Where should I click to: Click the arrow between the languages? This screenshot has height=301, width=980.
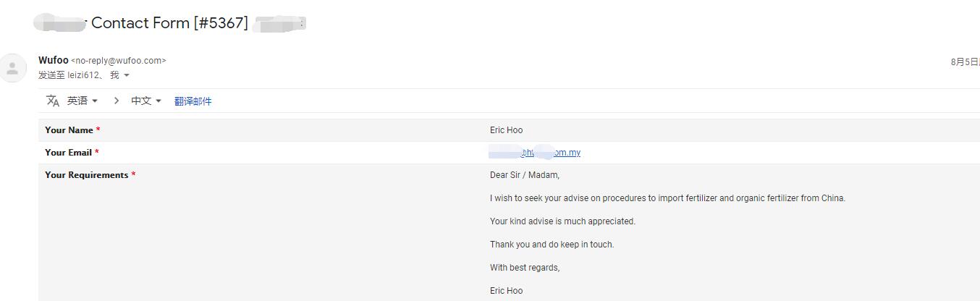point(116,101)
